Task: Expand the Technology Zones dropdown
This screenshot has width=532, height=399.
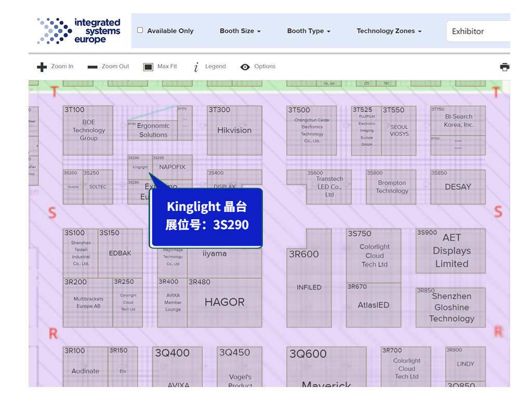Action: click(x=389, y=31)
